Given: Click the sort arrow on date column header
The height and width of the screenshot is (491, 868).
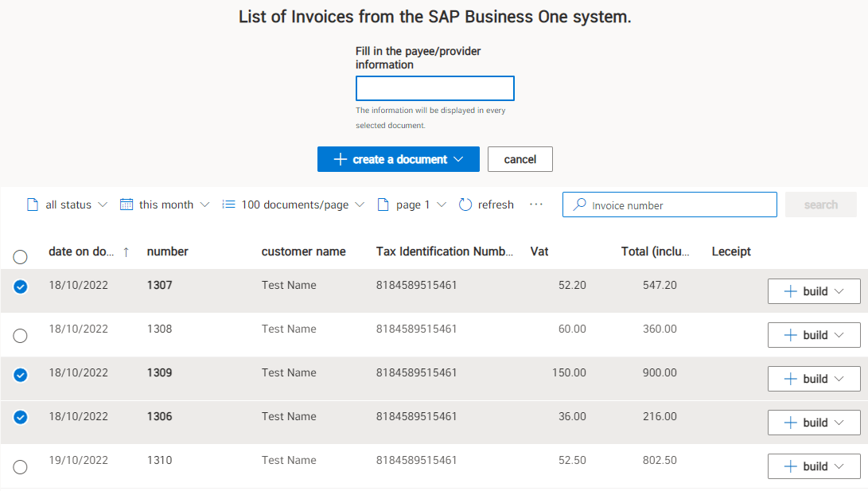Looking at the screenshot, I should pos(127,251).
